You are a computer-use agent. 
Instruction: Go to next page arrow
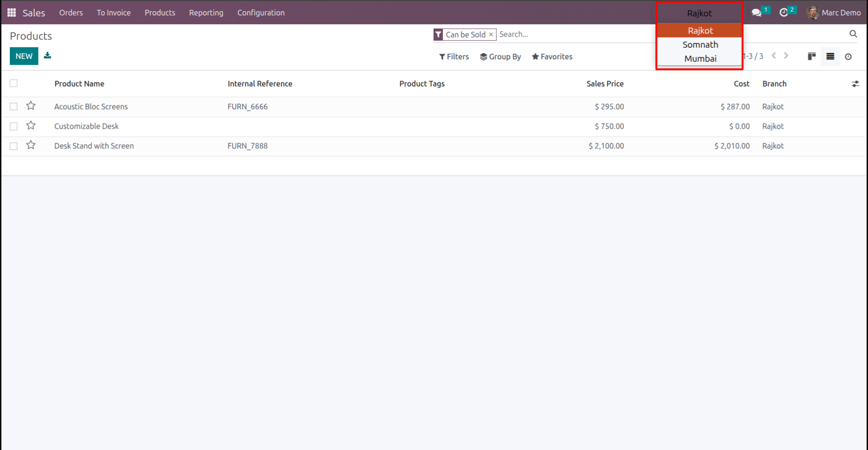click(786, 56)
